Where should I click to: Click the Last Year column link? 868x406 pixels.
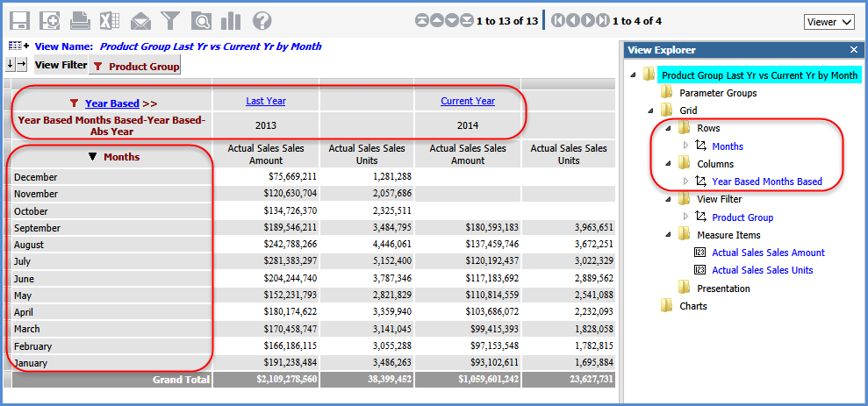[x=265, y=101]
